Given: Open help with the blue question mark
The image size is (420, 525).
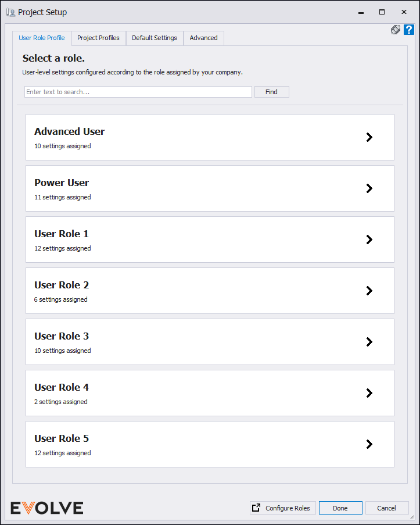Looking at the screenshot, I should (408, 30).
